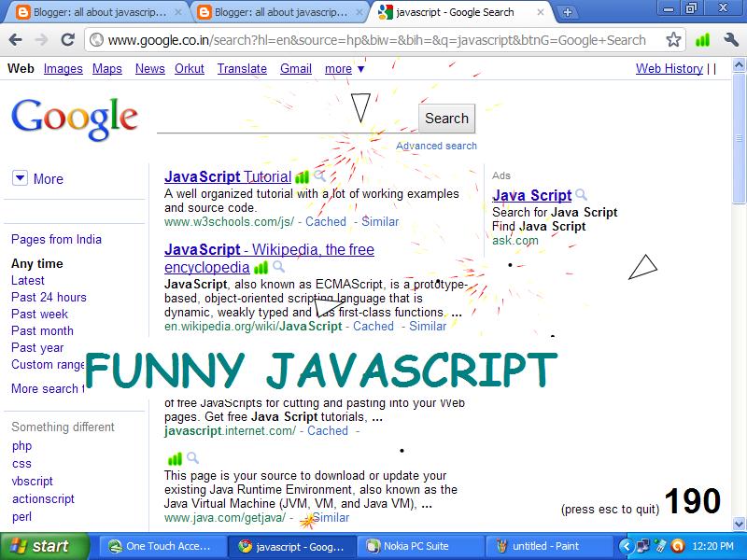
Task: Expand the More panel in the left sidebar
Action: 37,179
